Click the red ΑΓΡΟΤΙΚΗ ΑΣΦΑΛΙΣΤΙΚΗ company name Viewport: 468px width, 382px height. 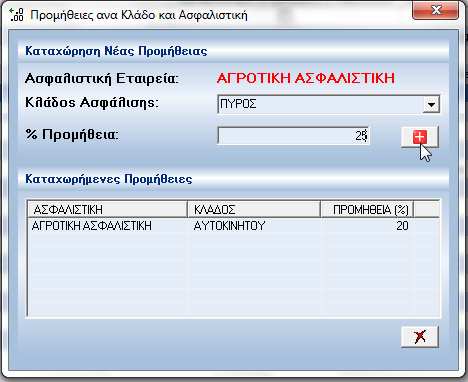[306, 79]
